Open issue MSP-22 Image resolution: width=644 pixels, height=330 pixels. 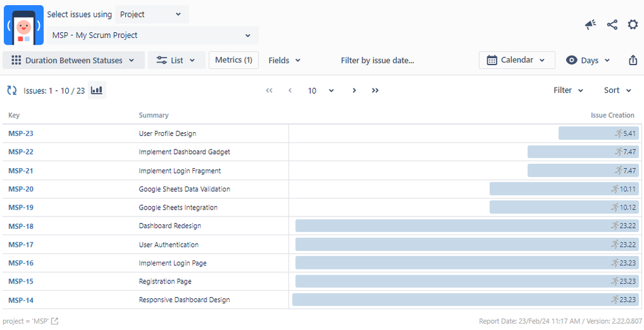click(x=21, y=152)
